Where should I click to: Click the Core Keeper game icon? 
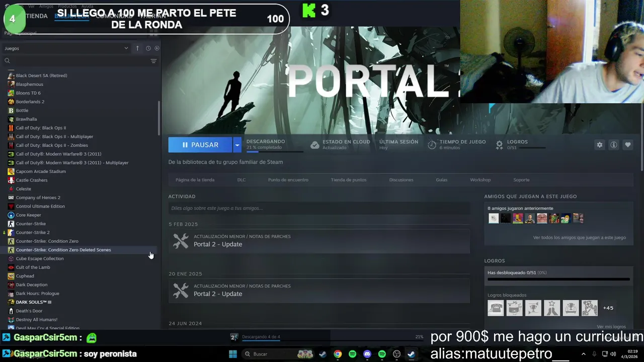pos(11,215)
